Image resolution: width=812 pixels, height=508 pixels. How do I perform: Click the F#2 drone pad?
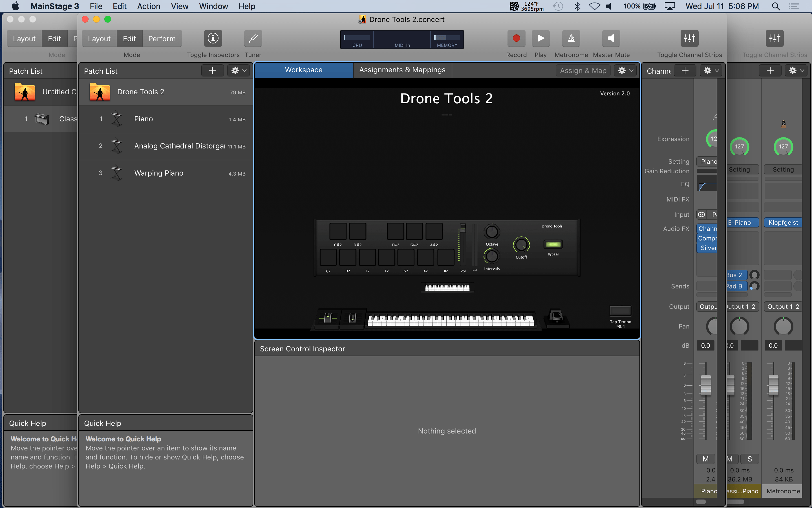tap(396, 231)
